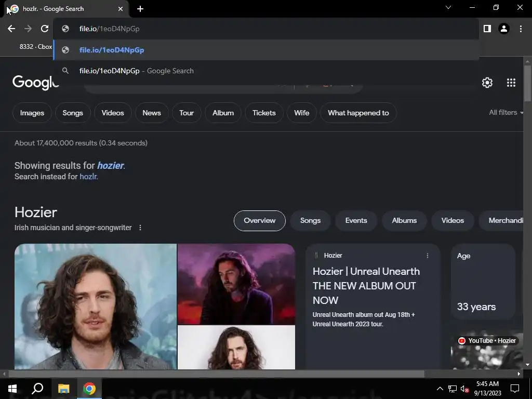Select the Album filter chip
Viewport: 532px width, 399px height.
coord(223,113)
